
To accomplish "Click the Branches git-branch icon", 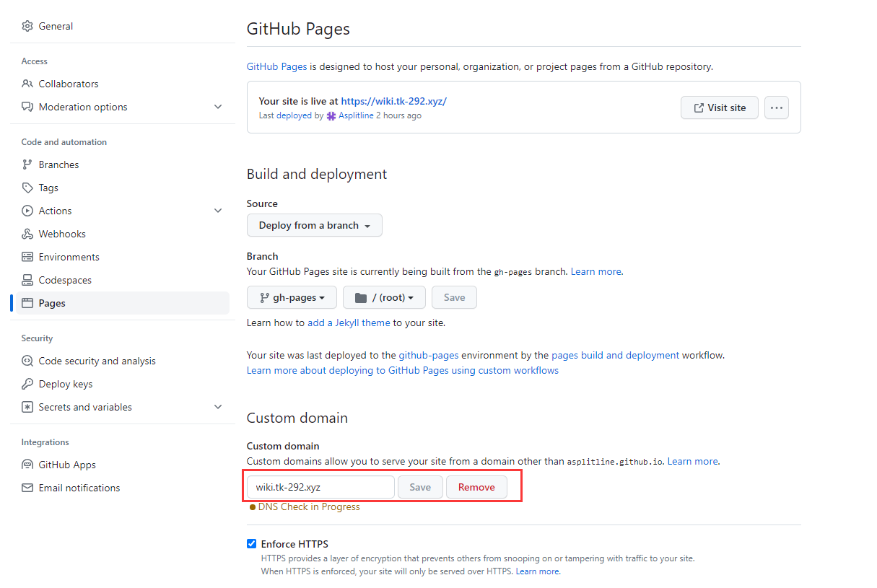I will coord(27,164).
